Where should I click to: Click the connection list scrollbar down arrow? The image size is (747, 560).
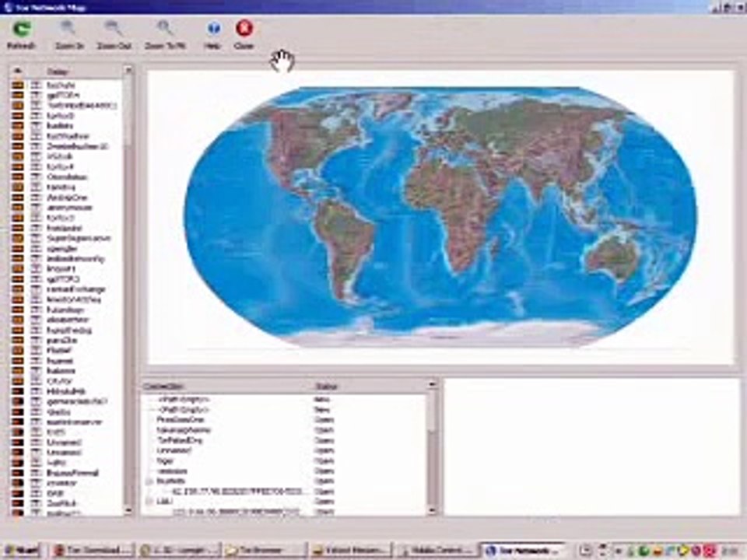432,510
